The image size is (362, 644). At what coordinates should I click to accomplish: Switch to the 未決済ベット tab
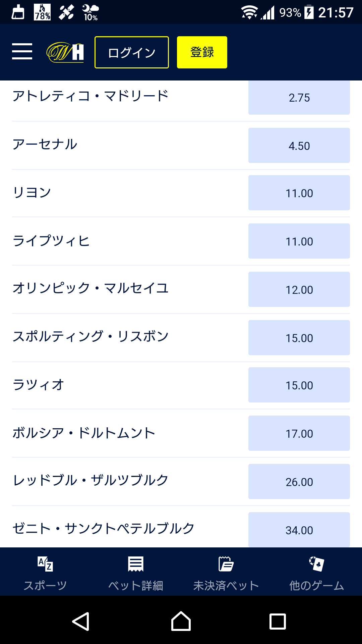click(226, 572)
